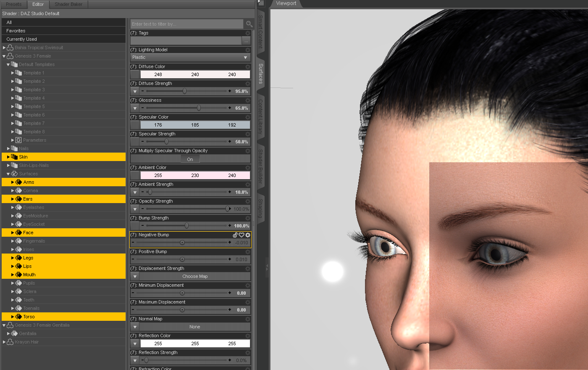Select Template 4 in Default Templates

pos(34,98)
